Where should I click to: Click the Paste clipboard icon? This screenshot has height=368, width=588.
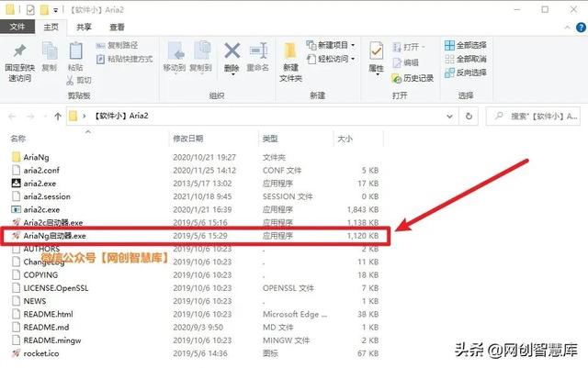[75, 51]
